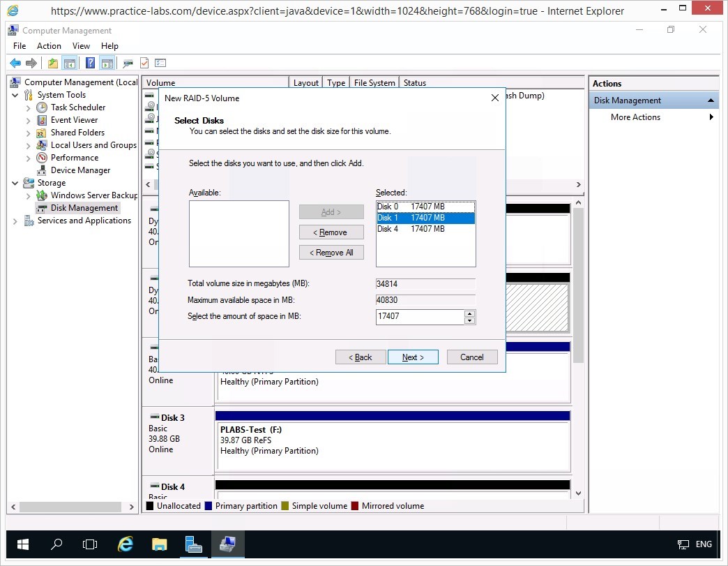Click the Up One Level folder icon
Screen dimensions: 728x566
[x=53, y=63]
